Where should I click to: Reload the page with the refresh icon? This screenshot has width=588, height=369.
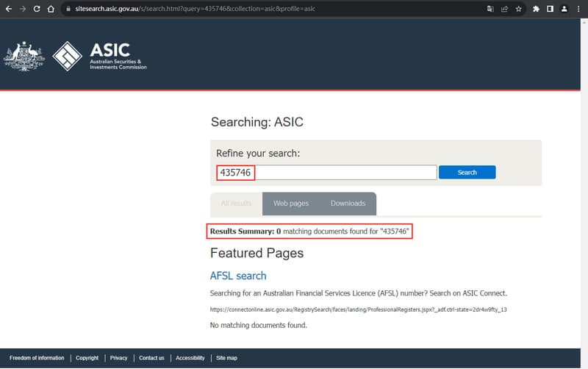tap(37, 9)
